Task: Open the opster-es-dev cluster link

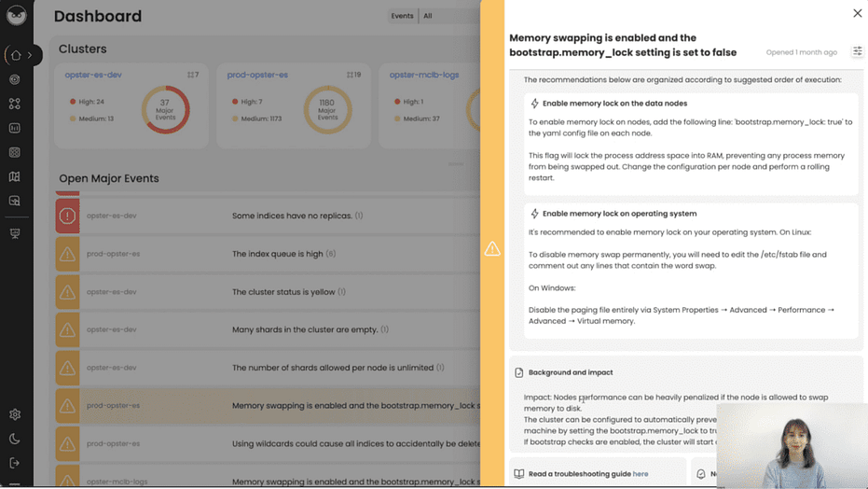Action: (x=93, y=75)
